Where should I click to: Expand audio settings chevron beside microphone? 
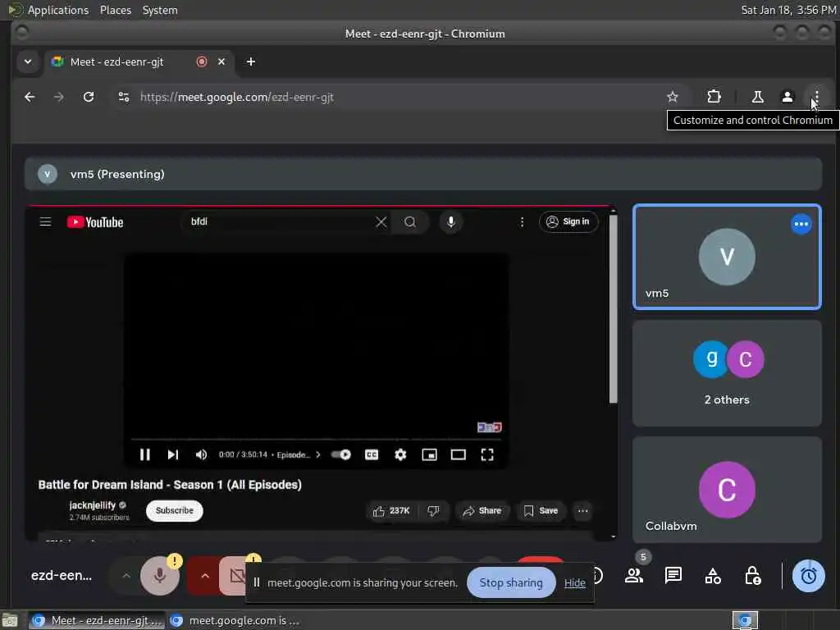(126, 576)
